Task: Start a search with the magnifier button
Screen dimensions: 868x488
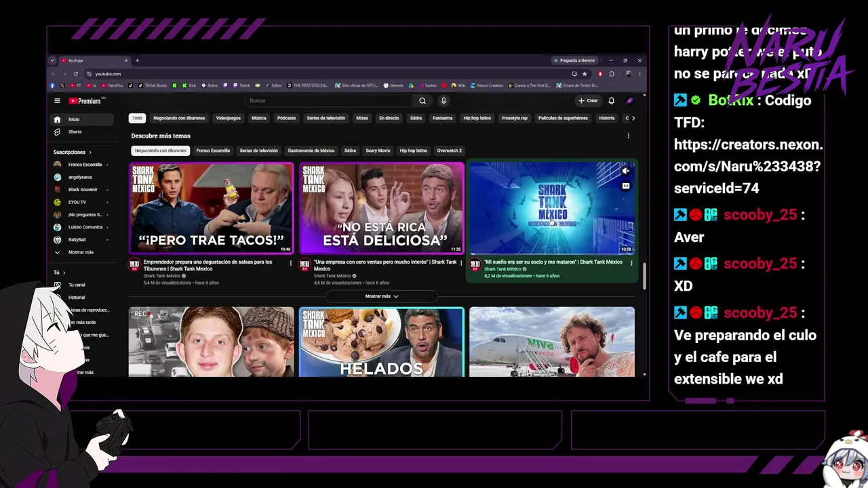Action: point(422,101)
